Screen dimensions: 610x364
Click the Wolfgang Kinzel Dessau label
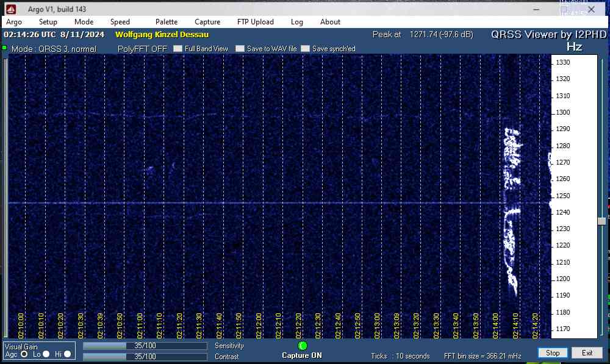point(162,35)
